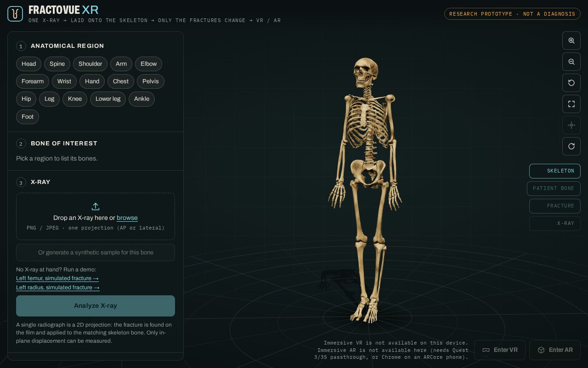The image size is (588, 368).
Task: Select the Lower leg region chip
Action: click(108, 99)
